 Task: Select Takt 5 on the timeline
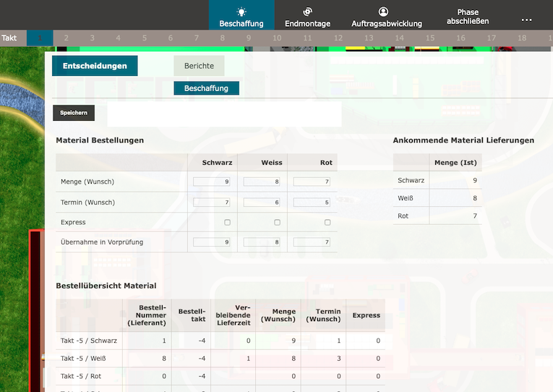coord(145,38)
